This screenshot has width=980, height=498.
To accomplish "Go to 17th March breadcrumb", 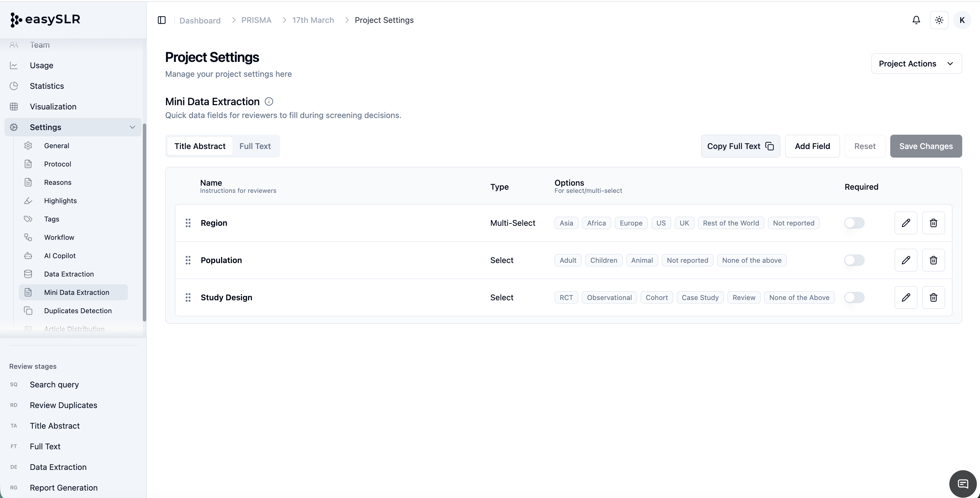I will (x=313, y=20).
